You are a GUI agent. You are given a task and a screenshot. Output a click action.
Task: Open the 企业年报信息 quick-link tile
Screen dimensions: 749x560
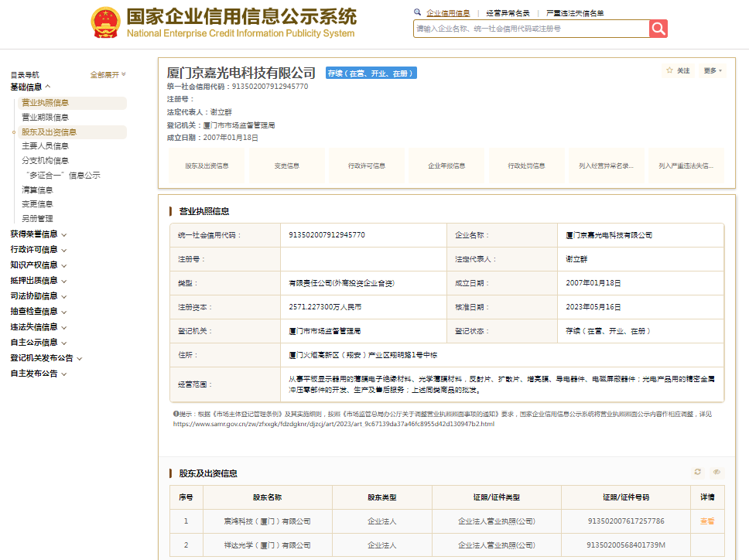[446, 166]
